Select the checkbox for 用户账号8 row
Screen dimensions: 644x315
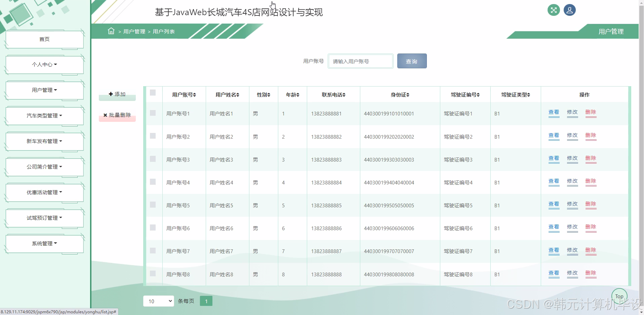pyautogui.click(x=153, y=273)
